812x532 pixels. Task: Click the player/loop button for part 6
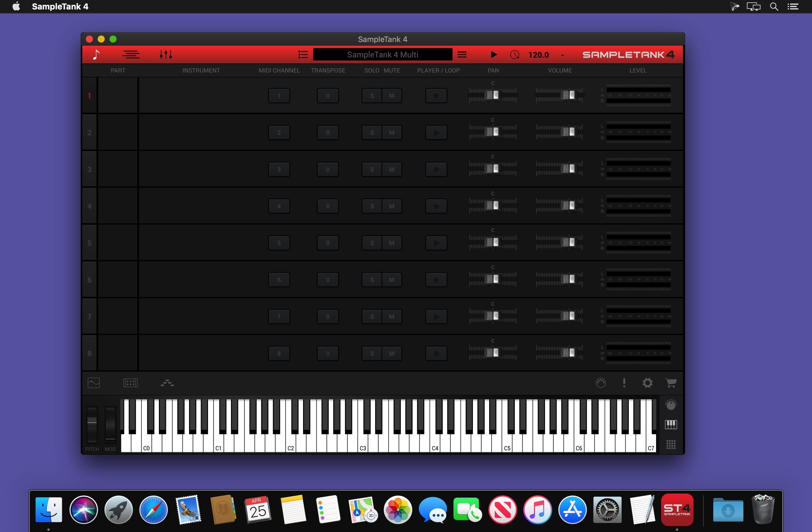(436, 280)
